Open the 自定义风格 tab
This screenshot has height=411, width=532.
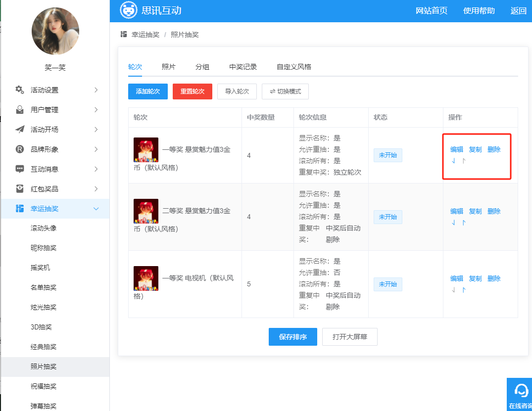293,67
